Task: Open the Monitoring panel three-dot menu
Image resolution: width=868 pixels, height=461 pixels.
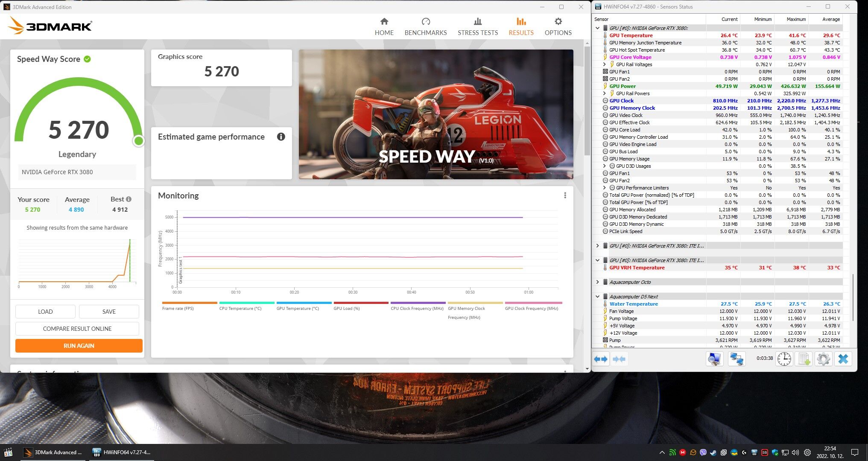Action: 565,195
